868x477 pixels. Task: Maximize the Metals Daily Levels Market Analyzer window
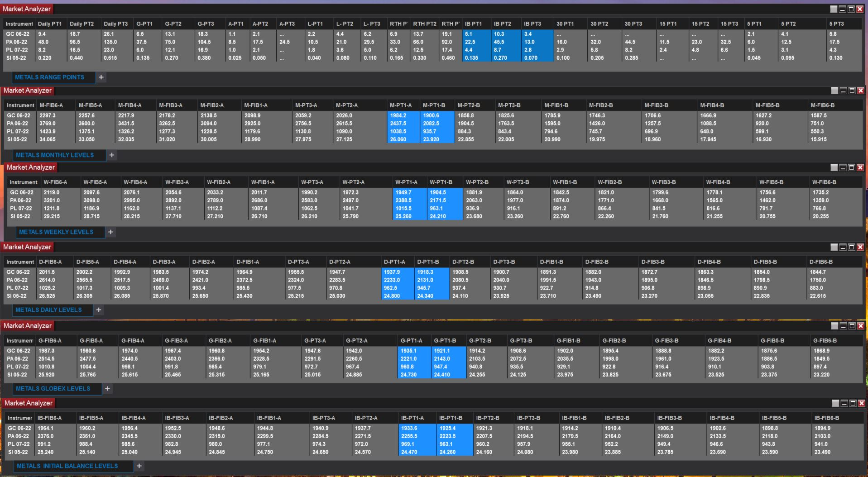tap(851, 247)
